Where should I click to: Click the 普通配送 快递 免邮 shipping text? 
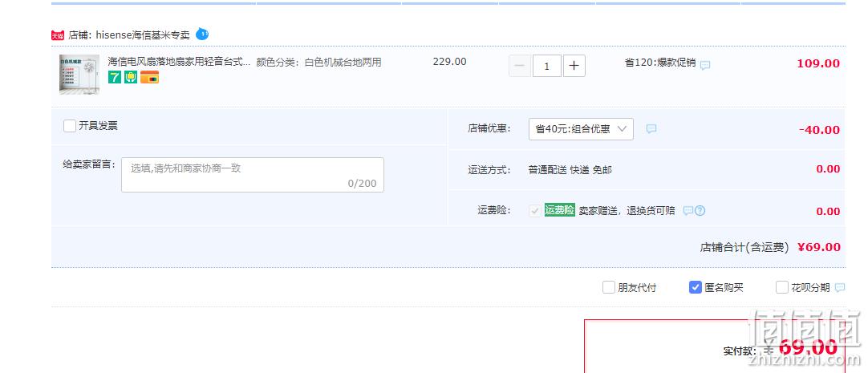coord(570,170)
